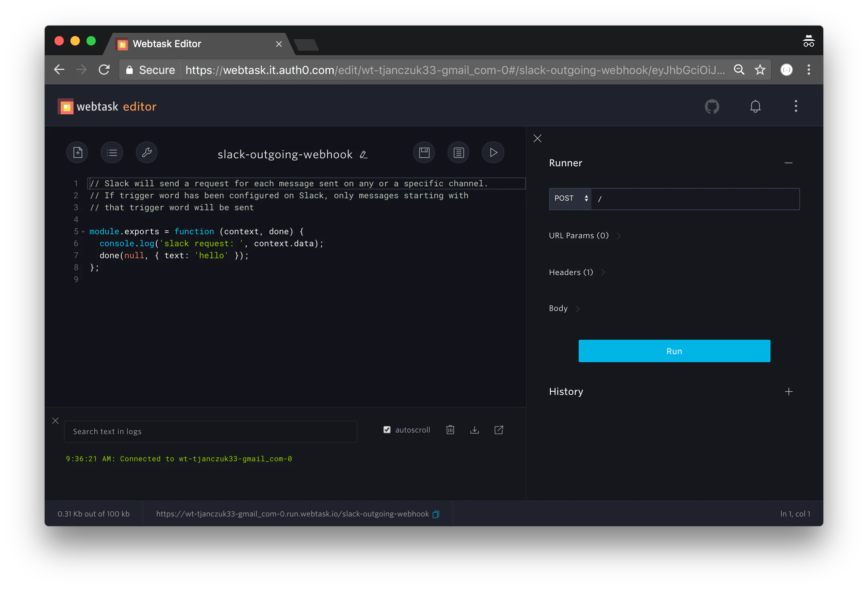Delete logs with trash icon
This screenshot has height=590, width=868.
click(x=450, y=430)
